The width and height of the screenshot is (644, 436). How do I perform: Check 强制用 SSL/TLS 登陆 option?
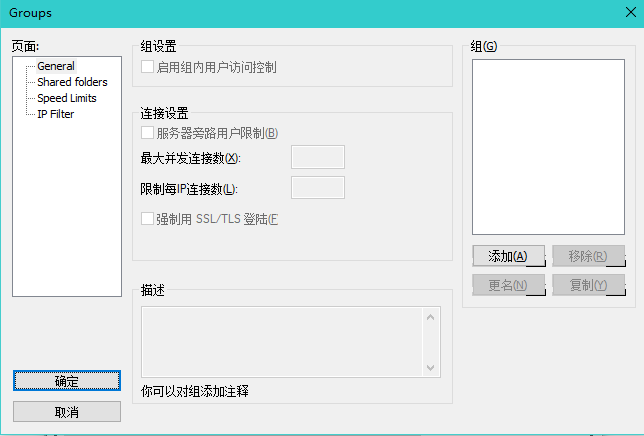click(x=148, y=219)
